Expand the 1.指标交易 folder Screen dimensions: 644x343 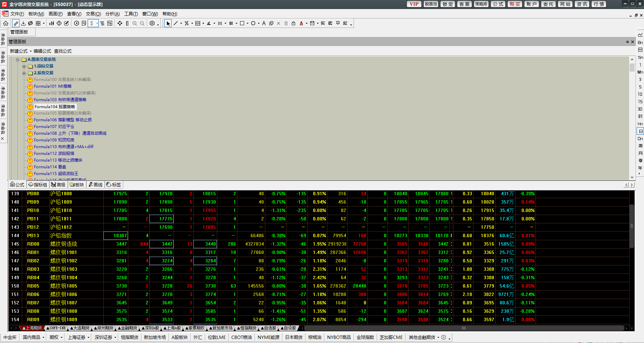[x=24, y=67]
